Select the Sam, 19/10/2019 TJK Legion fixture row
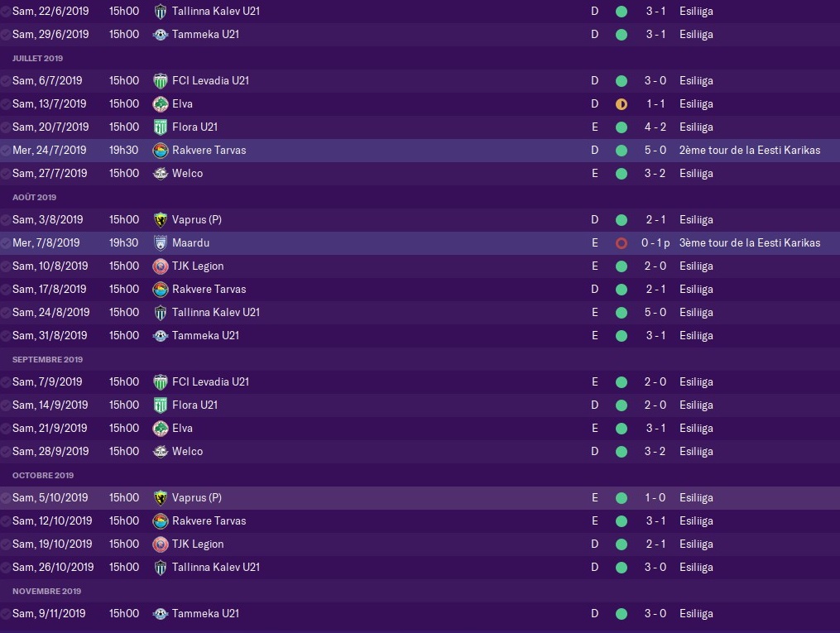 (420, 544)
